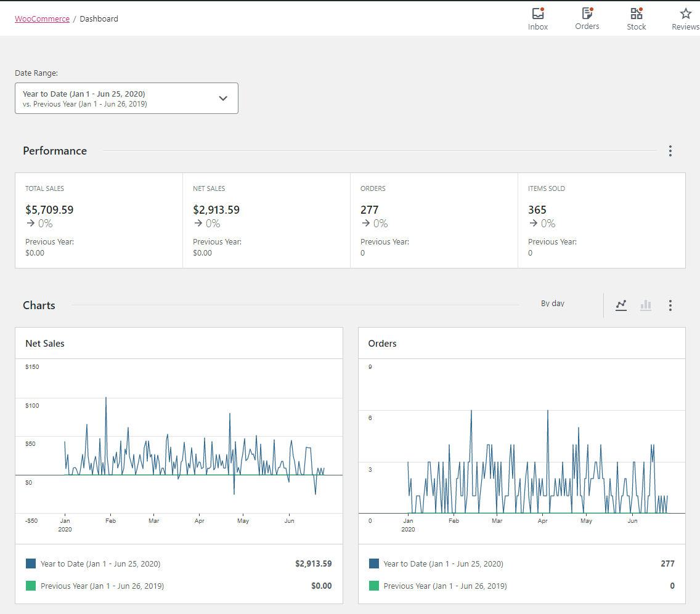This screenshot has height=614, width=700.
Task: Select the Total Sales performance card
Action: tap(99, 220)
